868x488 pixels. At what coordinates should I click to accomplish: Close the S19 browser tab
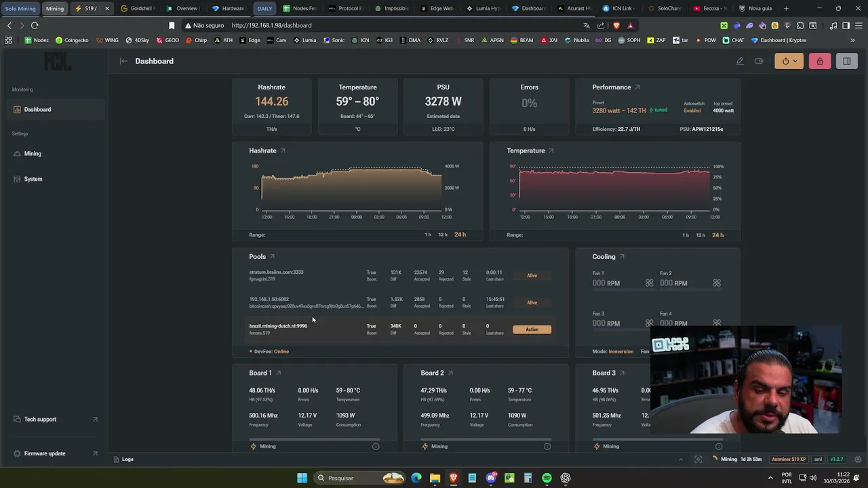(106, 8)
